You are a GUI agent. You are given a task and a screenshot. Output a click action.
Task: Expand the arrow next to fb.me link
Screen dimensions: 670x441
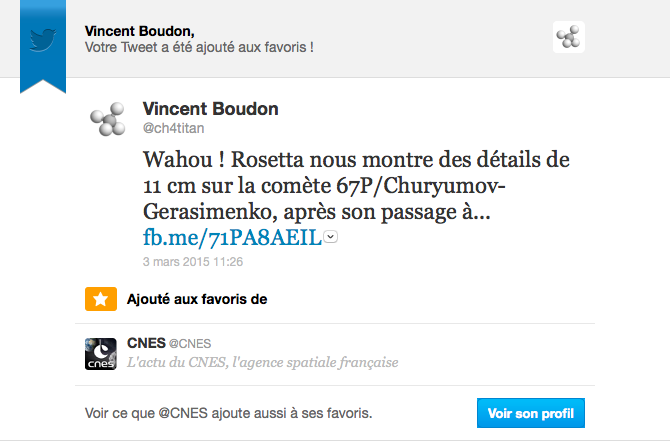(x=331, y=237)
